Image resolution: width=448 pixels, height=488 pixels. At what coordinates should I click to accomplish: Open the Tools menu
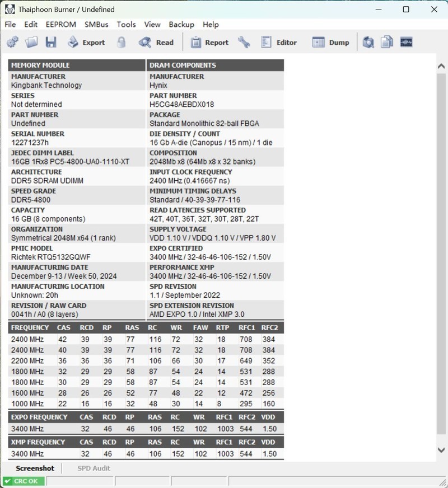tap(126, 24)
